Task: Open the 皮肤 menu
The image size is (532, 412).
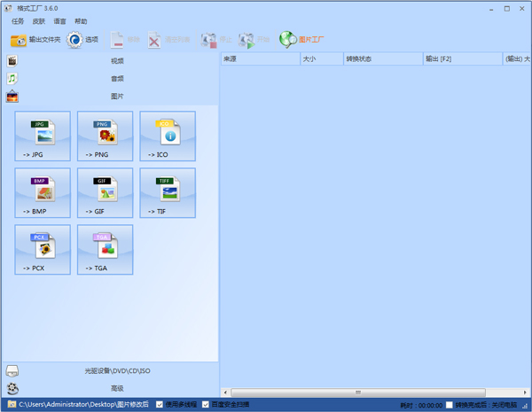Action: pyautogui.click(x=39, y=20)
